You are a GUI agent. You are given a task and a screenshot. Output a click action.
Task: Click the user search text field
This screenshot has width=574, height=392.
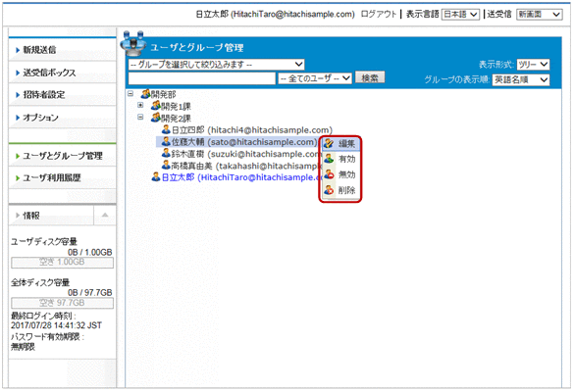[202, 78]
